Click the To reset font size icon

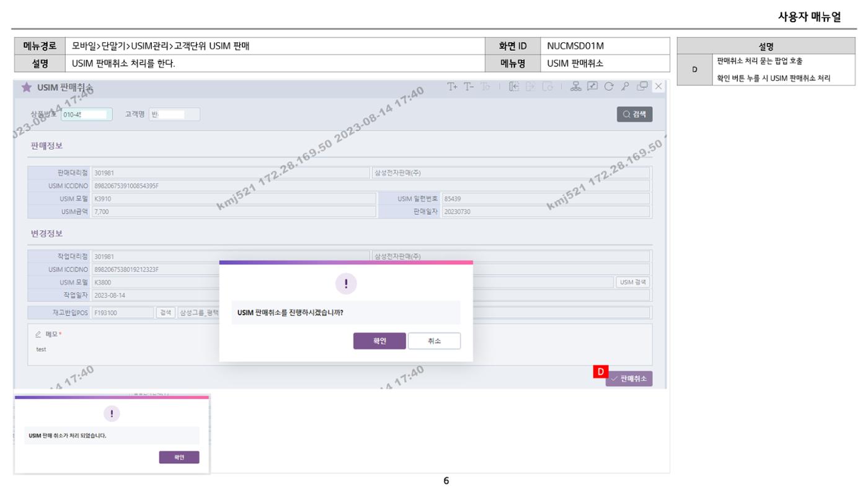487,87
